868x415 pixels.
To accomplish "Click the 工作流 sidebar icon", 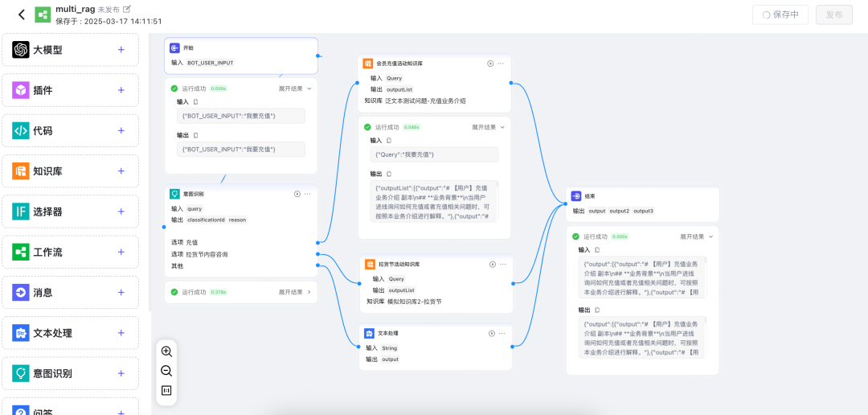I will (21, 252).
